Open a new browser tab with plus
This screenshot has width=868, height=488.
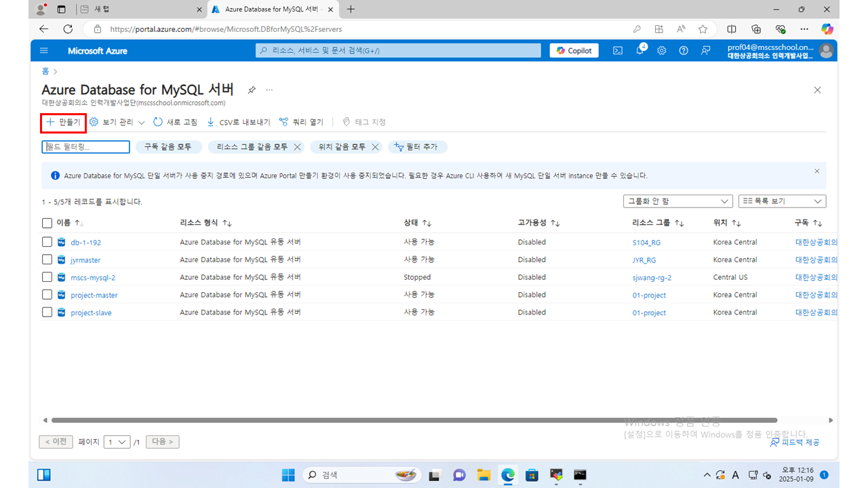pyautogui.click(x=351, y=9)
